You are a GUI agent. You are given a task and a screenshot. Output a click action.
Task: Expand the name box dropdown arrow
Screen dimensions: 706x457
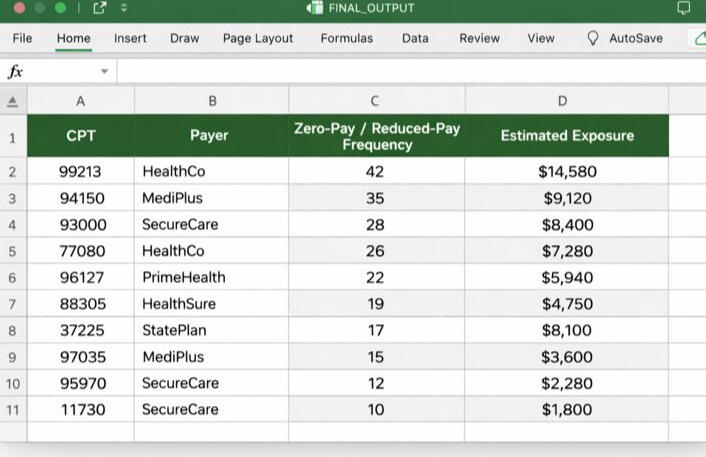[x=104, y=72]
